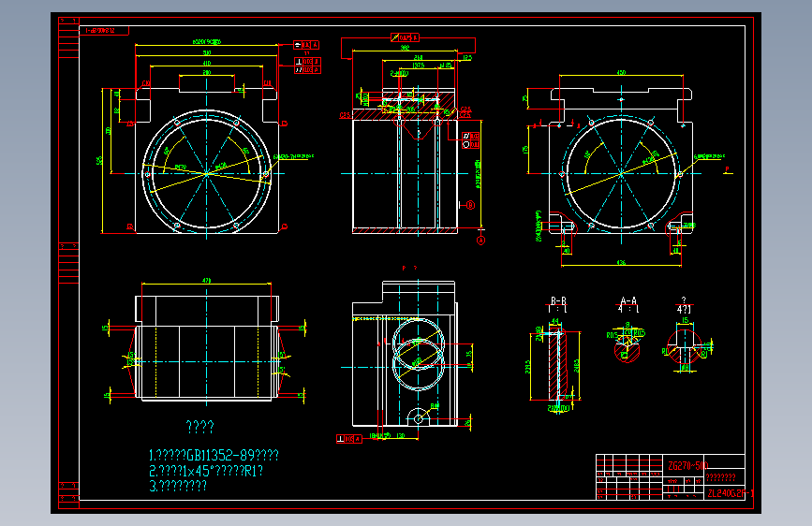Click the ZL240G2P-1 drawing number text
812x526 pixels.
pyautogui.click(x=731, y=493)
